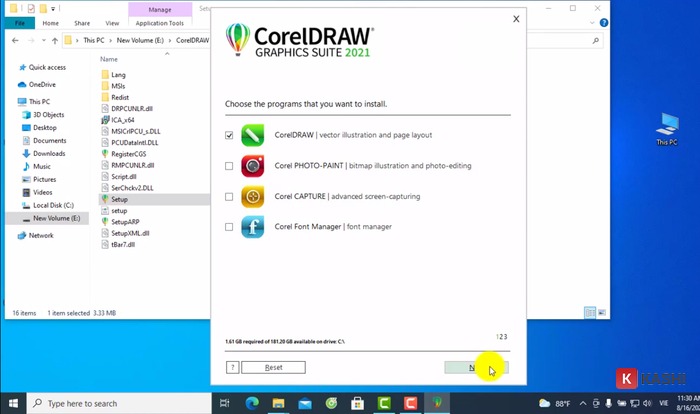700x414 pixels.
Task: Click the CorelDRAW balloon logo
Action: [x=238, y=39]
